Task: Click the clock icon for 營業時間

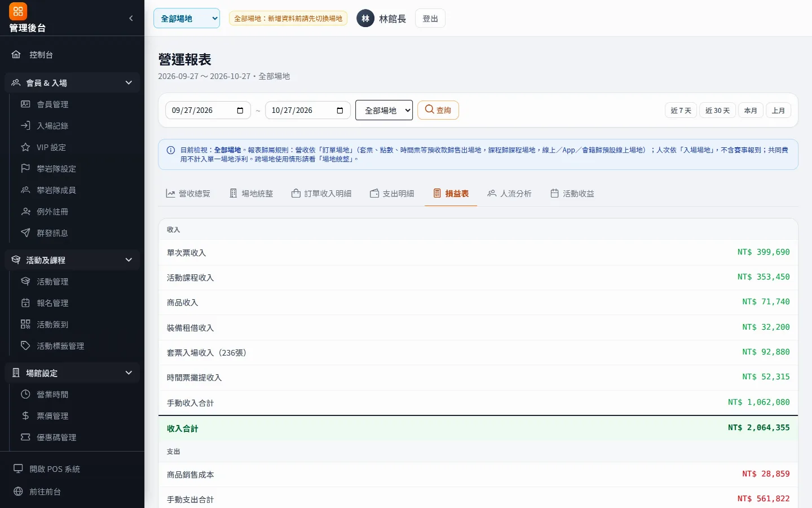Action: pos(25,395)
